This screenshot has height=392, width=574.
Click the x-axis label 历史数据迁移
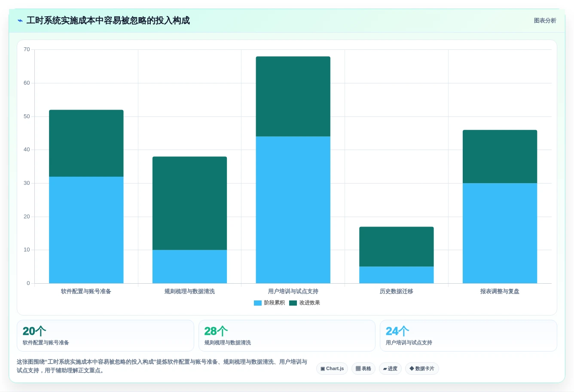[397, 291]
